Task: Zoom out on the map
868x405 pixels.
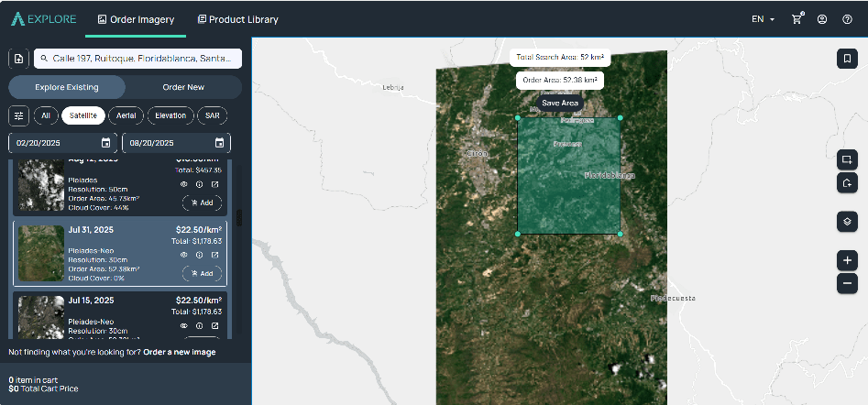Action: (x=847, y=284)
